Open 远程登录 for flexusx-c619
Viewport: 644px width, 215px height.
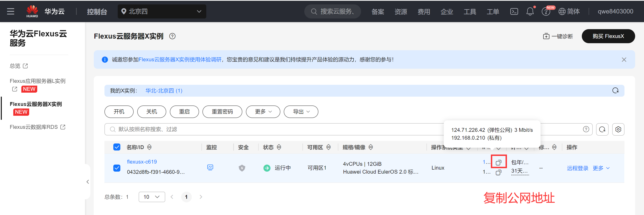pyautogui.click(x=578, y=168)
